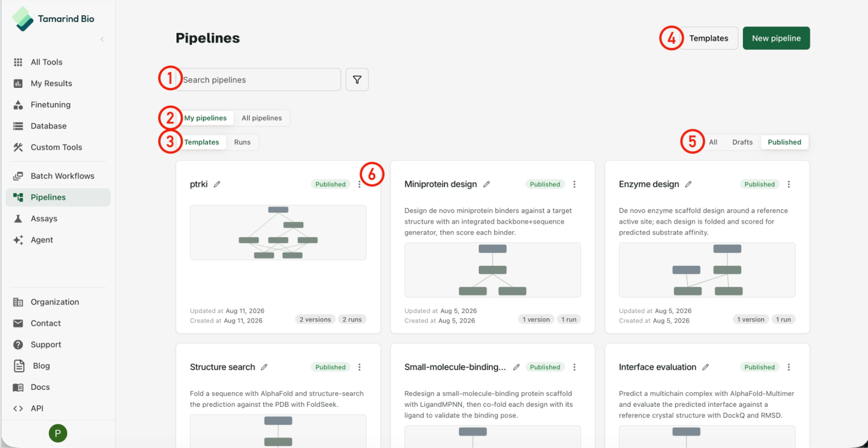
Task: Click the Blog document icon
Action: click(x=19, y=366)
